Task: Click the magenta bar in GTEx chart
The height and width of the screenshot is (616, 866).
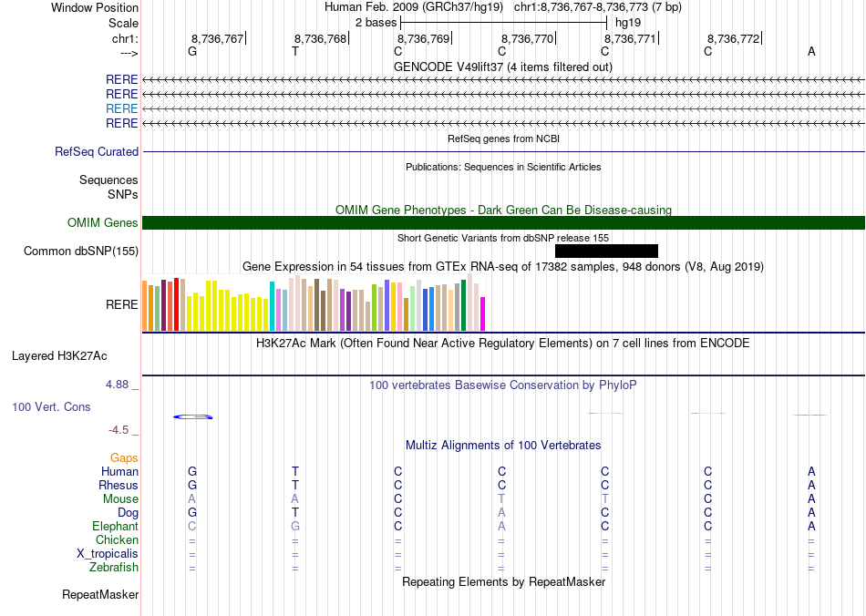Action: [x=483, y=314]
